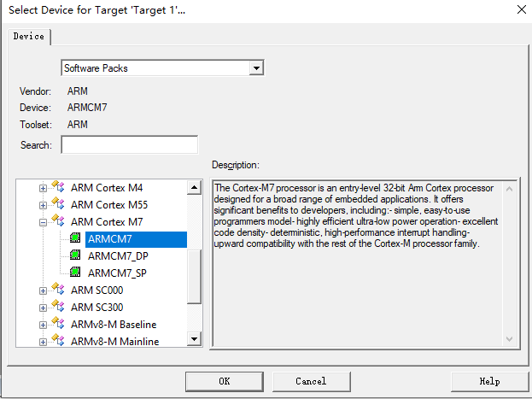Click the ARM Cortex M55 family icon
The height and width of the screenshot is (399, 532).
point(58,203)
